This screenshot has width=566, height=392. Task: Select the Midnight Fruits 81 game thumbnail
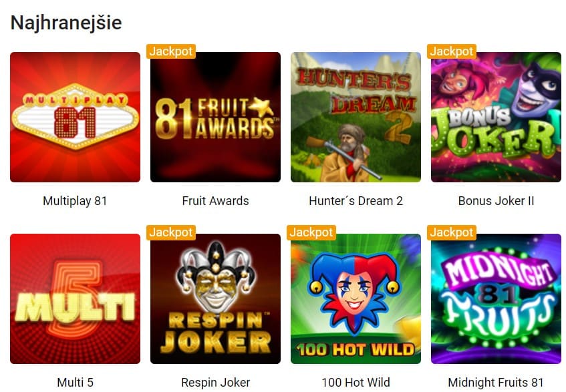click(x=496, y=299)
